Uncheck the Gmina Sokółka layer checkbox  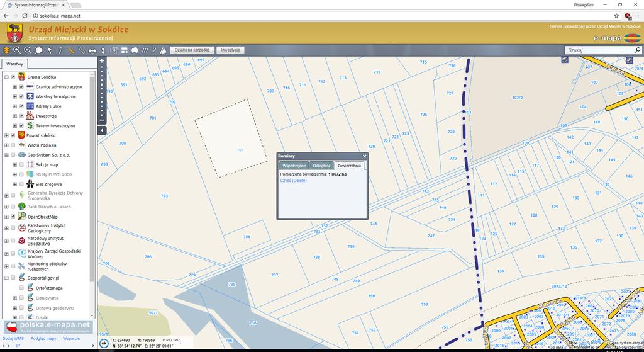coord(13,77)
